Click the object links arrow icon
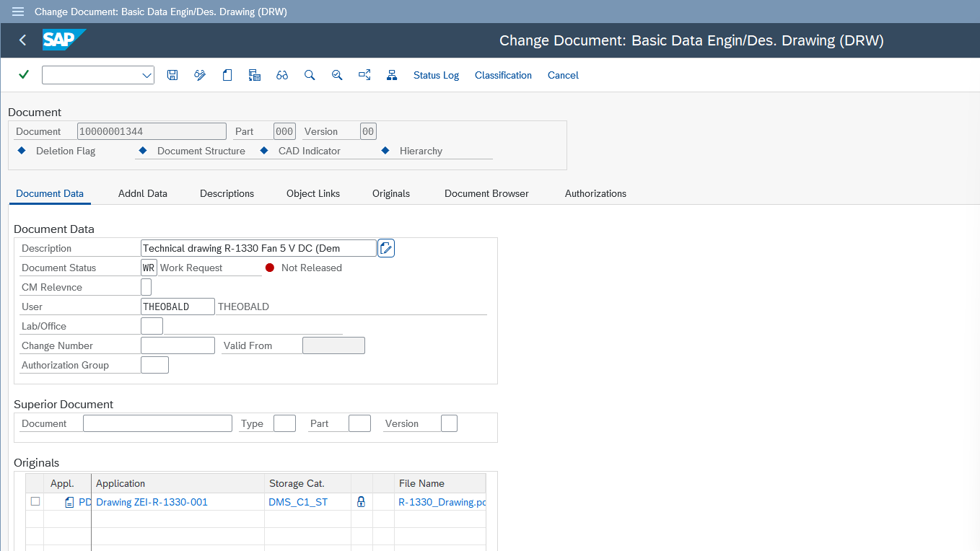Screen dimensions: 980x551 click(364, 75)
